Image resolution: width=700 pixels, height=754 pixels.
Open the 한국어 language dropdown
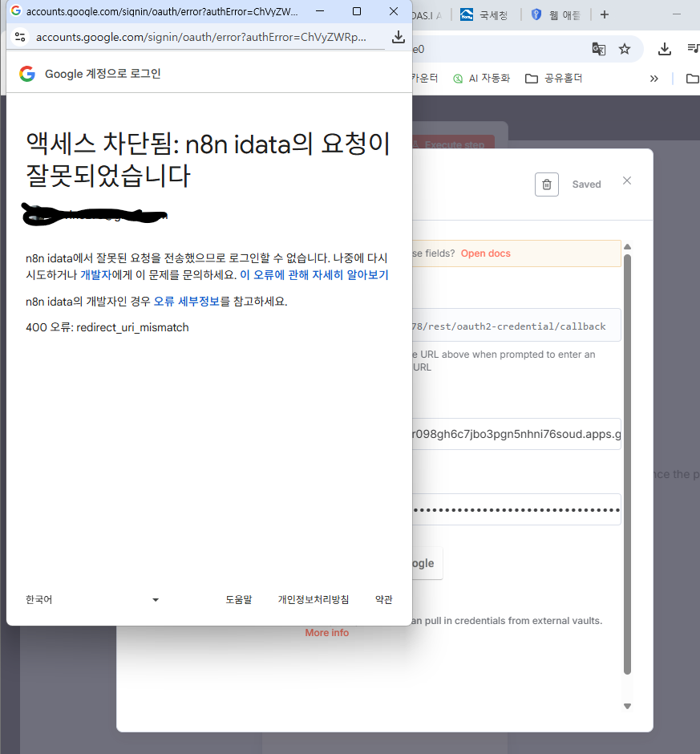[92, 600]
